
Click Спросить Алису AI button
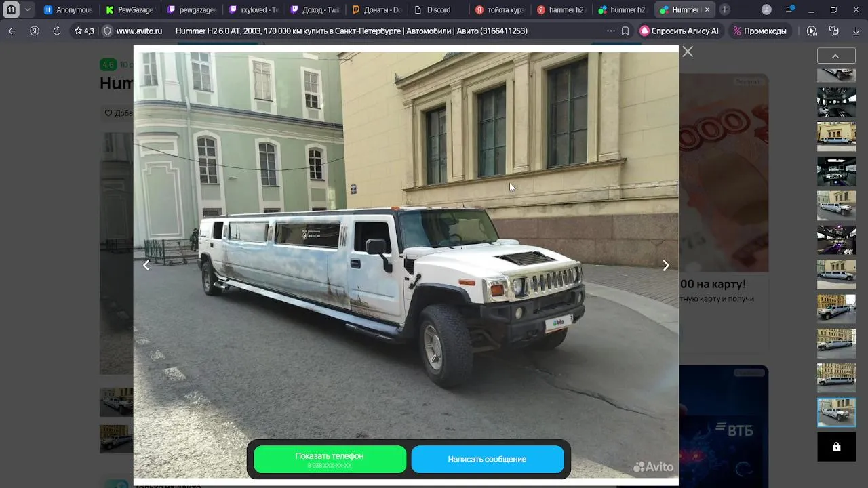pos(679,31)
